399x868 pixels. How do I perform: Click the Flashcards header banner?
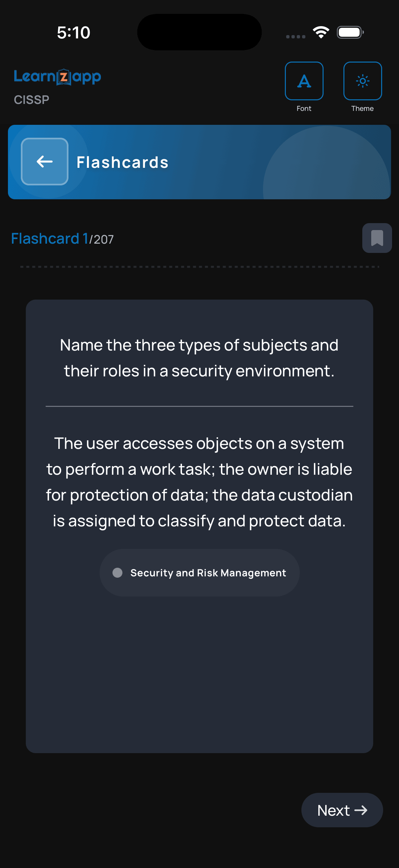click(199, 162)
